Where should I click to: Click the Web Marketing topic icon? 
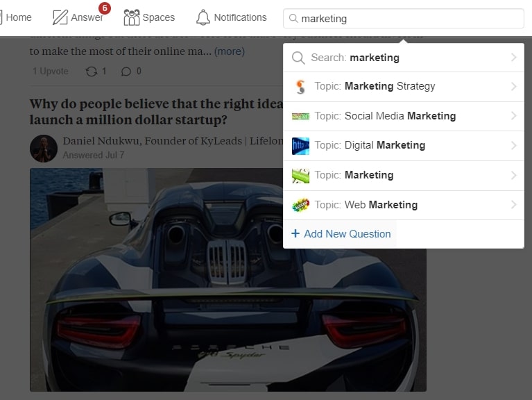point(300,205)
